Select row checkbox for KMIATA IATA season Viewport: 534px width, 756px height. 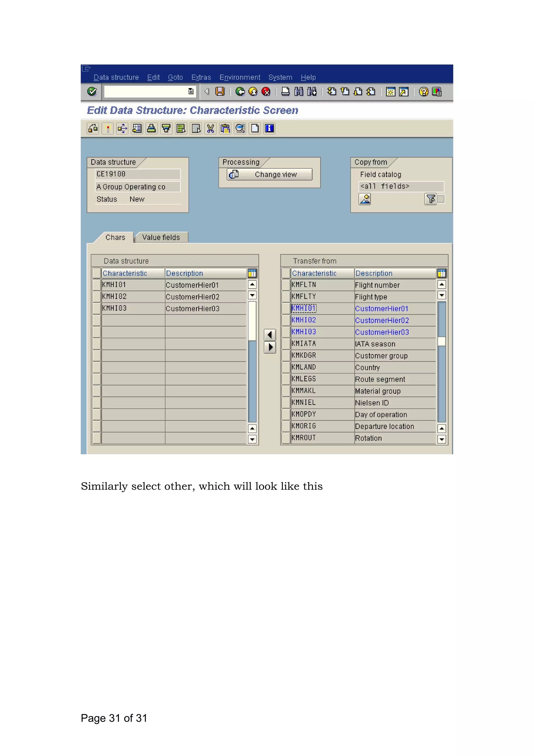(286, 344)
